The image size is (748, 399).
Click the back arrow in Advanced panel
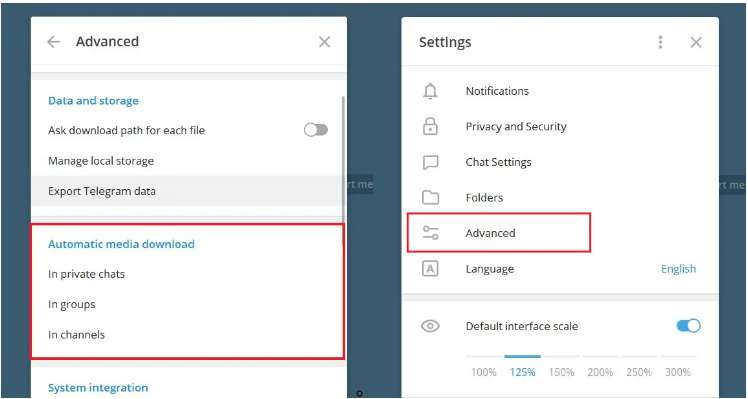(53, 42)
